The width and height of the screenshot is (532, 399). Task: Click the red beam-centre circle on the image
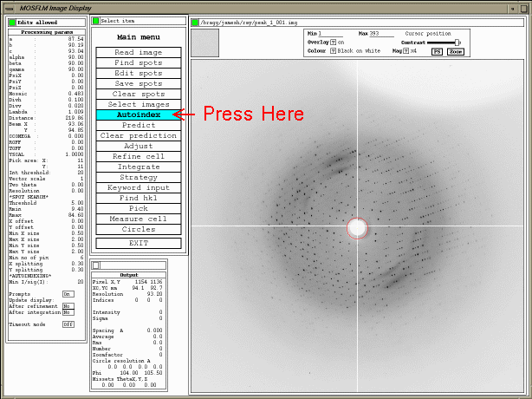point(357,228)
